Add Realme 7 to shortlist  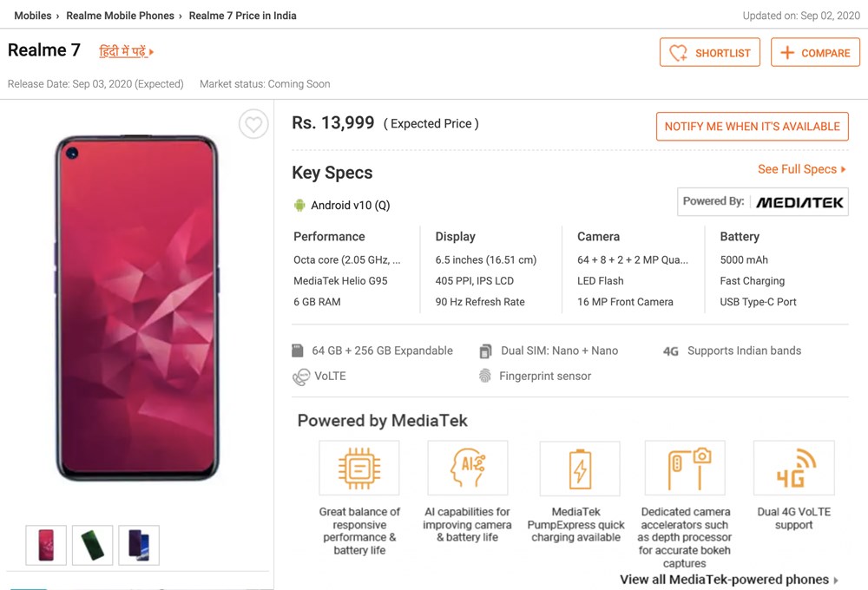(709, 52)
